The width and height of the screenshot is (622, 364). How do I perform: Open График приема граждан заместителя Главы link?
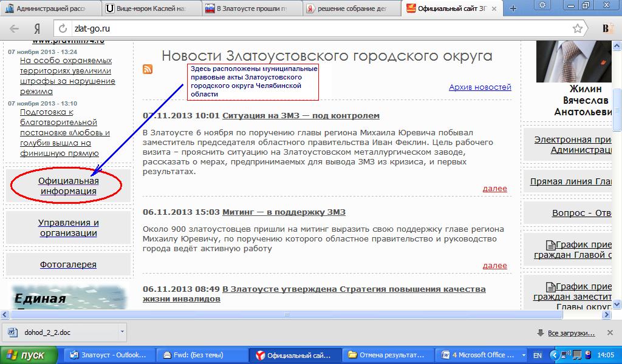click(572, 297)
